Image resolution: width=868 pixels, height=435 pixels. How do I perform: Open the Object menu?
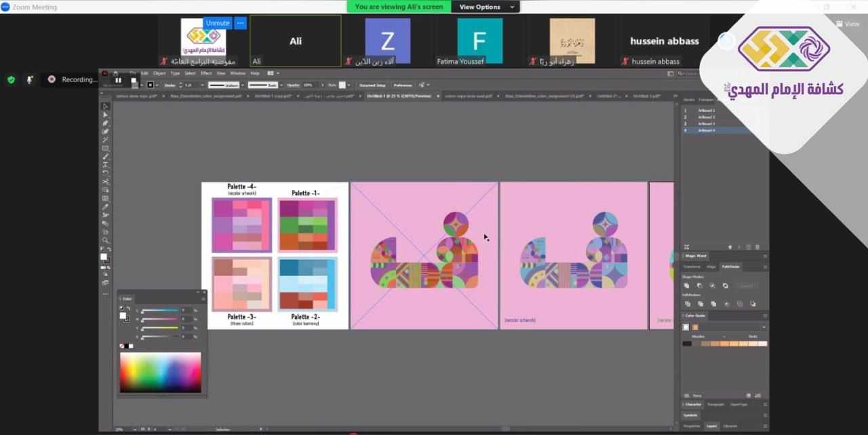(159, 73)
